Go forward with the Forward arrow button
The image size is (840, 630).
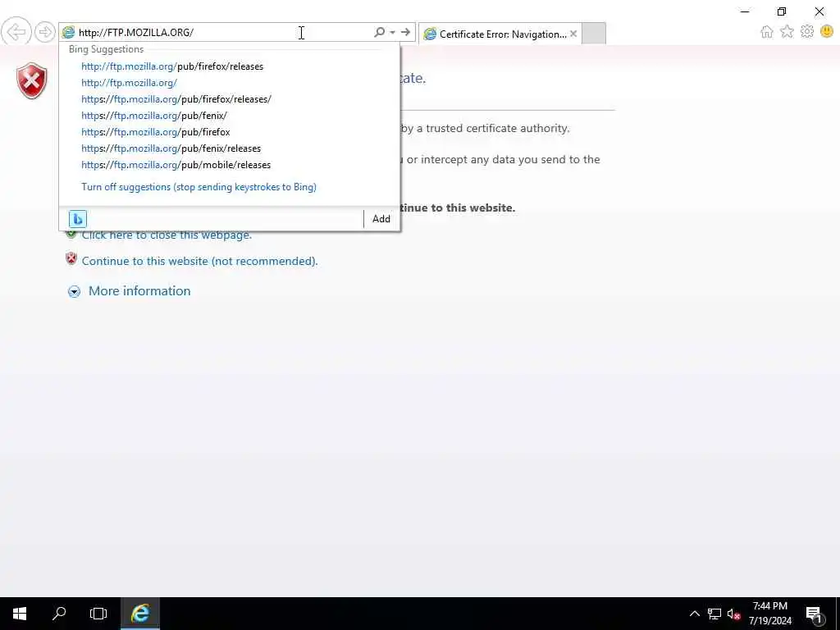click(45, 32)
